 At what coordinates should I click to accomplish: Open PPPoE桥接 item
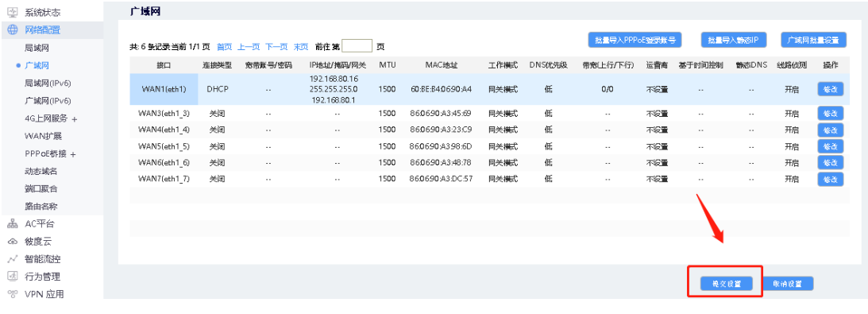click(45, 154)
